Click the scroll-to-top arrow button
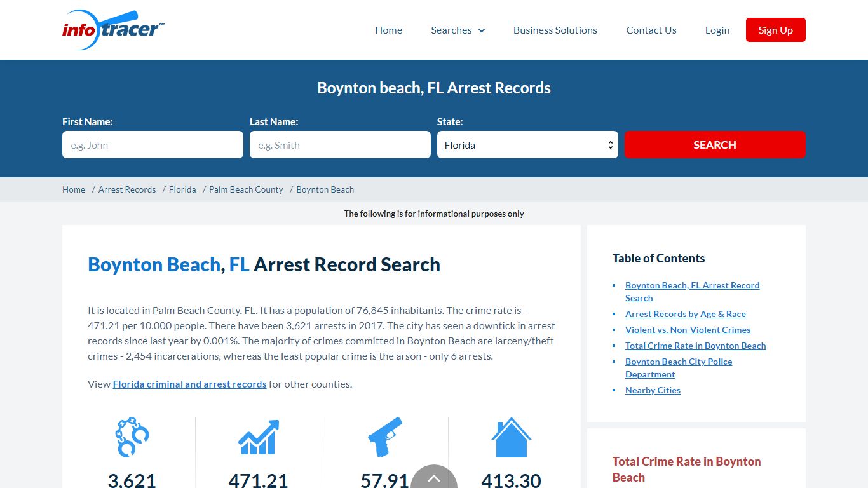The height and width of the screenshot is (488, 868). tap(434, 478)
